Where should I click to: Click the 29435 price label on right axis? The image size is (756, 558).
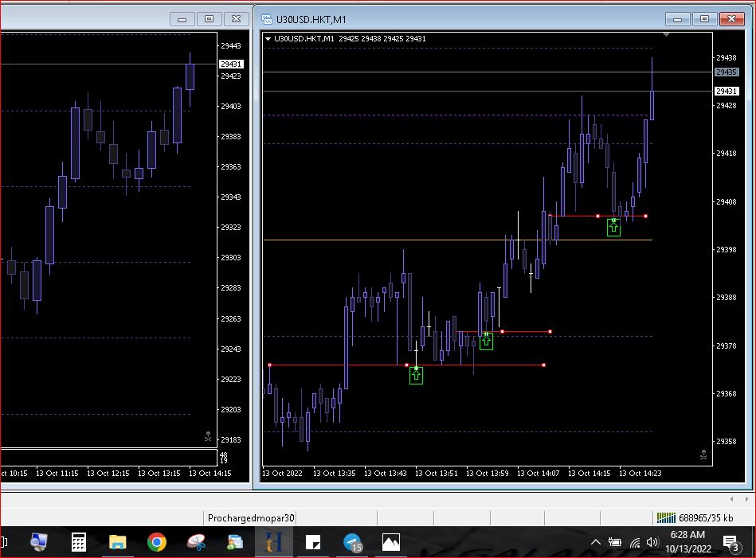726,72
